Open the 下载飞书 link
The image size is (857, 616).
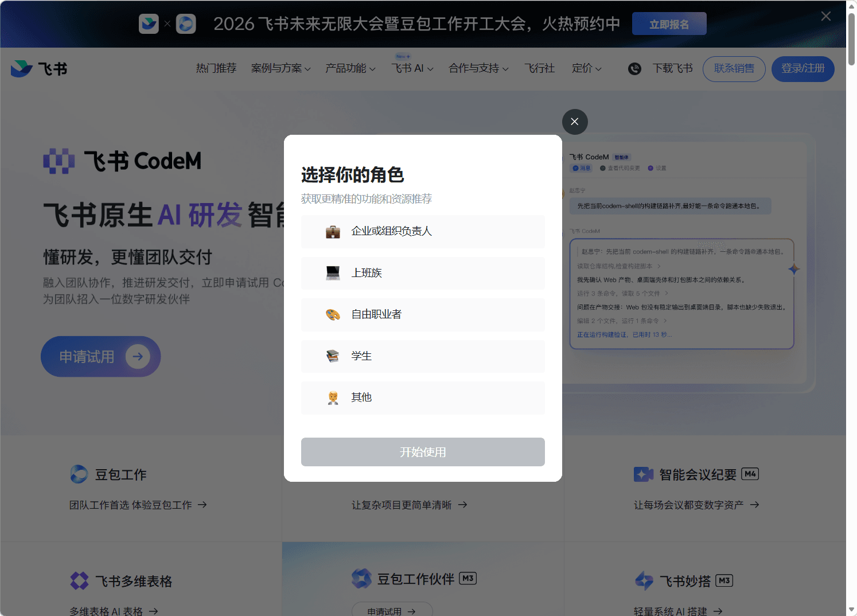[x=673, y=68]
